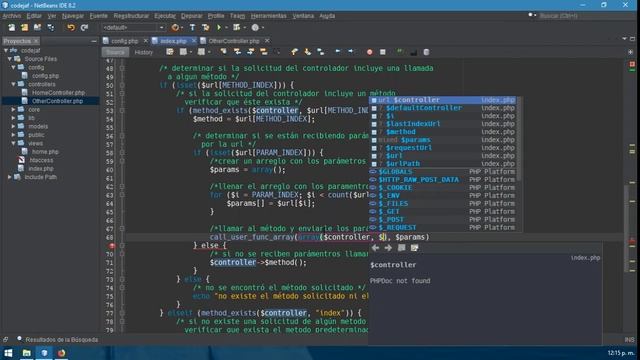This screenshot has height=360, width=640.
Task: Open the Herramientas menu
Action: [269, 16]
